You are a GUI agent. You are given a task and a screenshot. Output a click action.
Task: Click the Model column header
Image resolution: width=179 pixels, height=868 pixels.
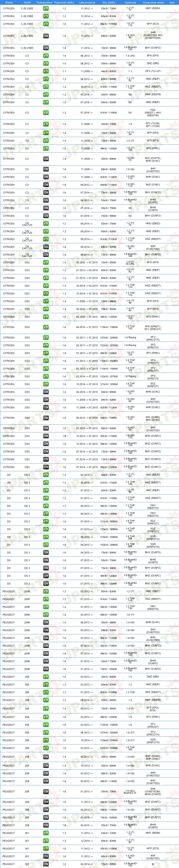pyautogui.click(x=27, y=2)
